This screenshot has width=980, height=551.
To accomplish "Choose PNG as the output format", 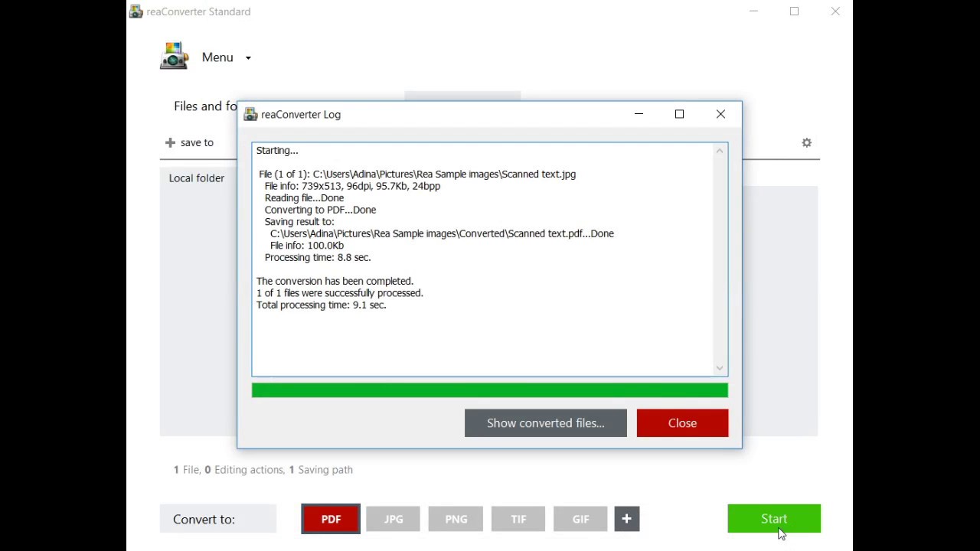I will pos(456,519).
